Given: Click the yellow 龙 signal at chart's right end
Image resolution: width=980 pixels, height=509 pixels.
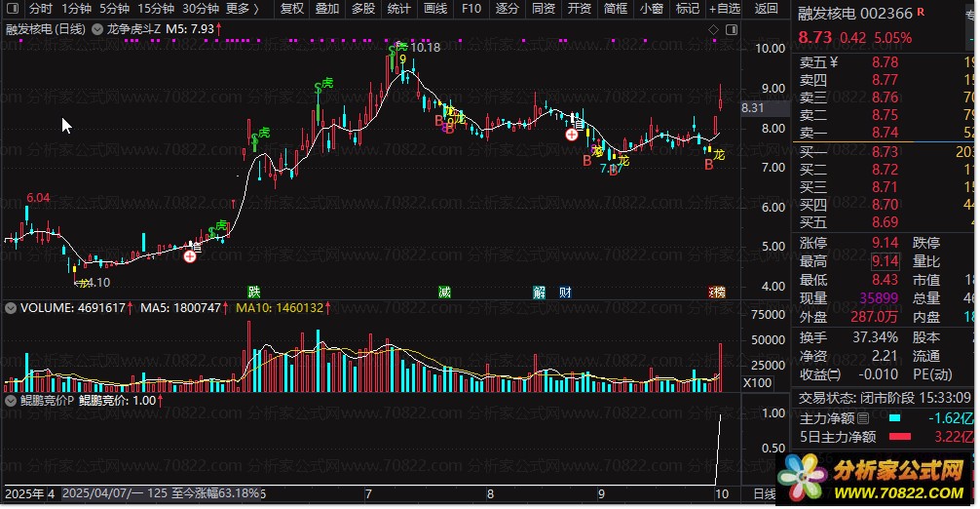Looking at the screenshot, I should click(719, 154).
